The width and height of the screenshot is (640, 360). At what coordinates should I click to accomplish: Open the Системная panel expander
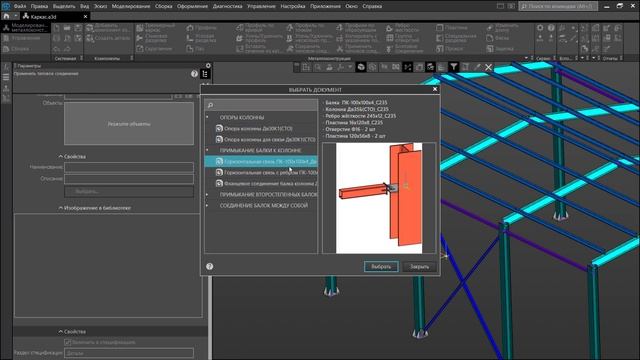pyautogui.click(x=82, y=58)
